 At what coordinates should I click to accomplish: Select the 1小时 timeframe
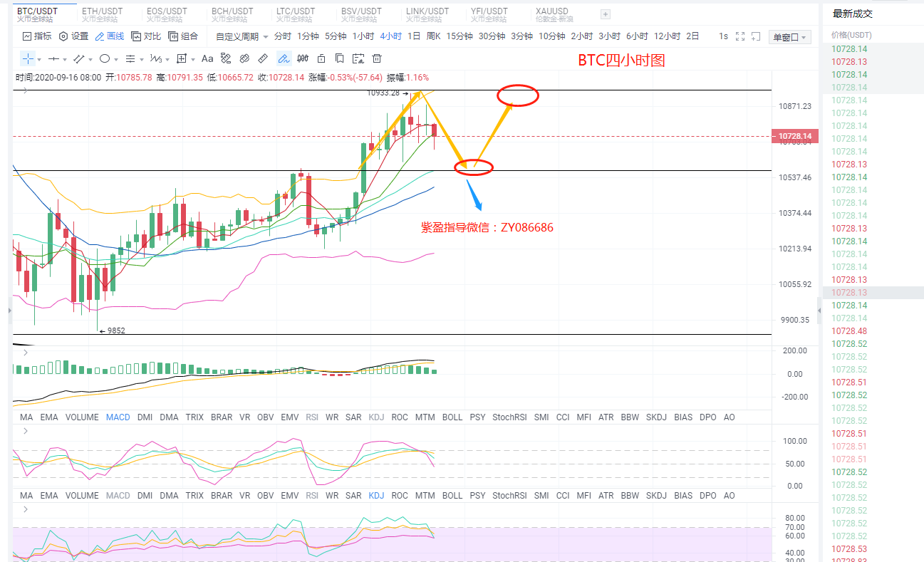(x=363, y=36)
